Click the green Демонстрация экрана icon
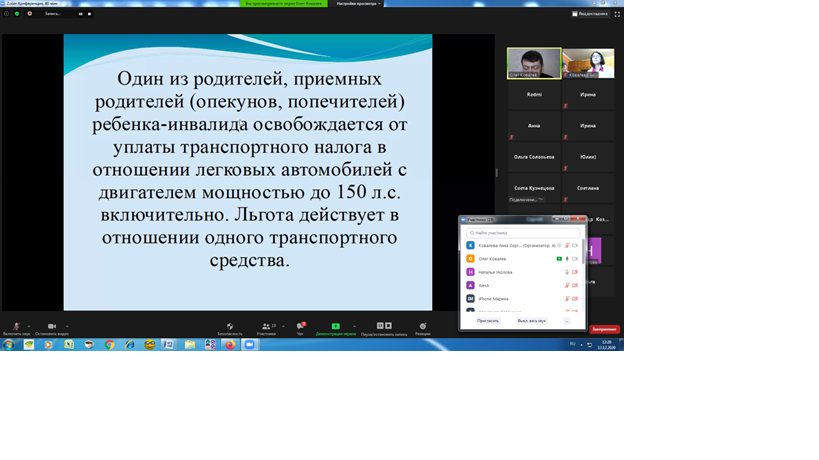 click(336, 327)
